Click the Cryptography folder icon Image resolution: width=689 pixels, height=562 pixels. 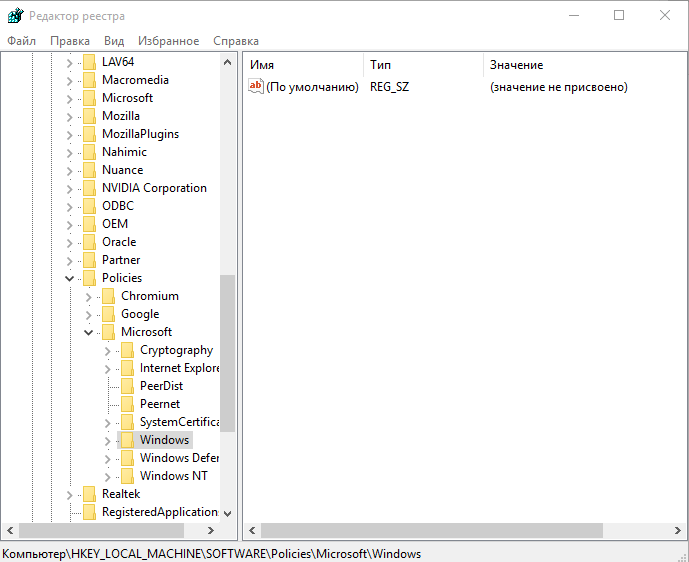point(128,350)
